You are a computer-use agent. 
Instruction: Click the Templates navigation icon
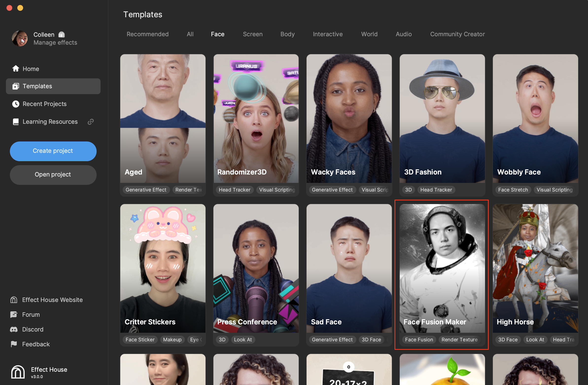(16, 86)
